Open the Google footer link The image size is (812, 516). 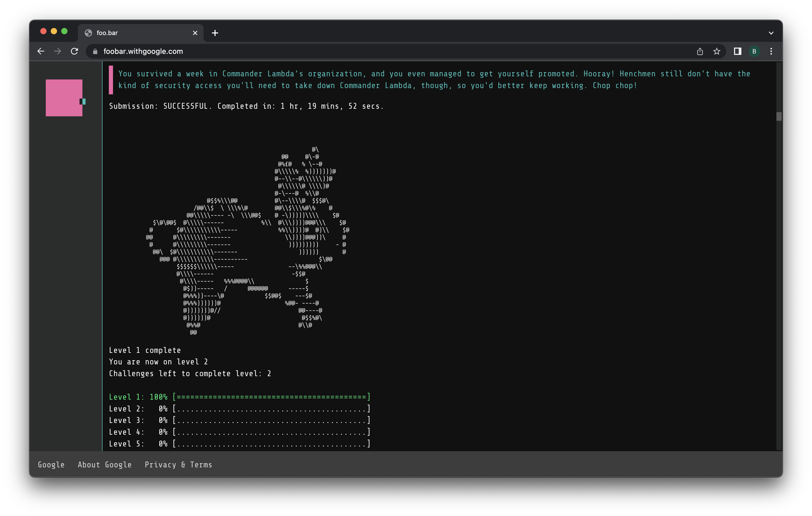click(x=51, y=465)
